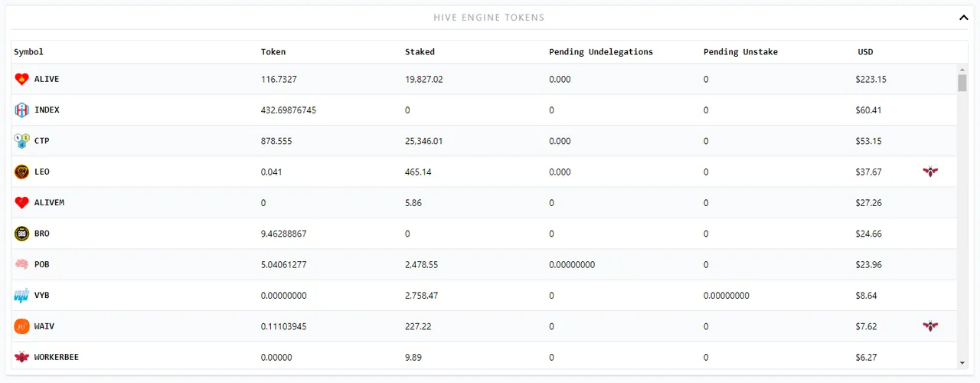980x383 pixels.
Task: Click CTP token amount 878.555
Action: 276,141
